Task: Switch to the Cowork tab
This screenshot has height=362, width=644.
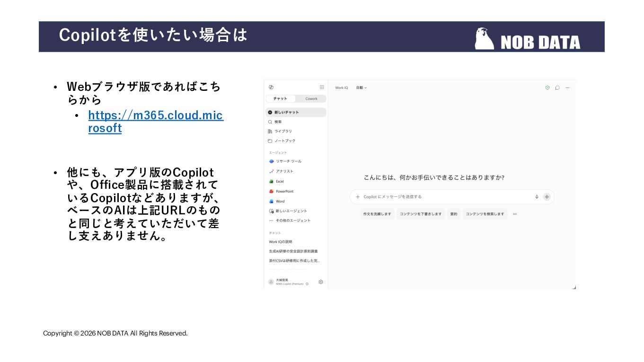Action: coord(311,98)
